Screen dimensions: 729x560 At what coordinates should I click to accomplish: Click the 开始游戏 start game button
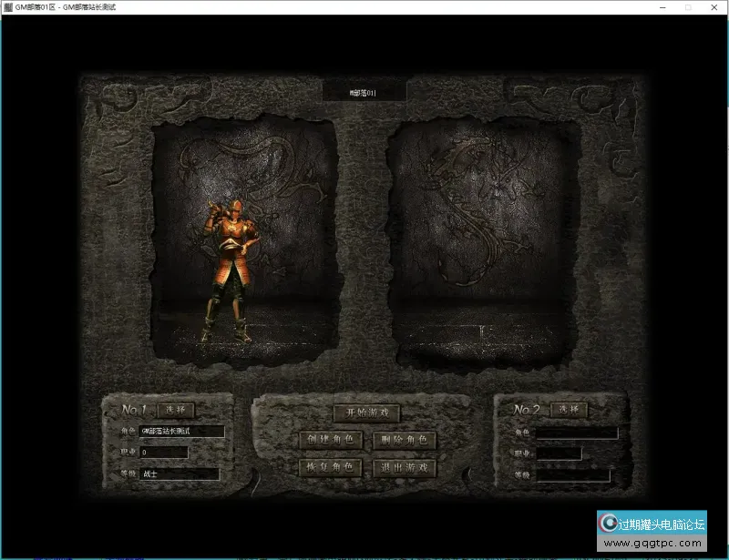(x=367, y=412)
